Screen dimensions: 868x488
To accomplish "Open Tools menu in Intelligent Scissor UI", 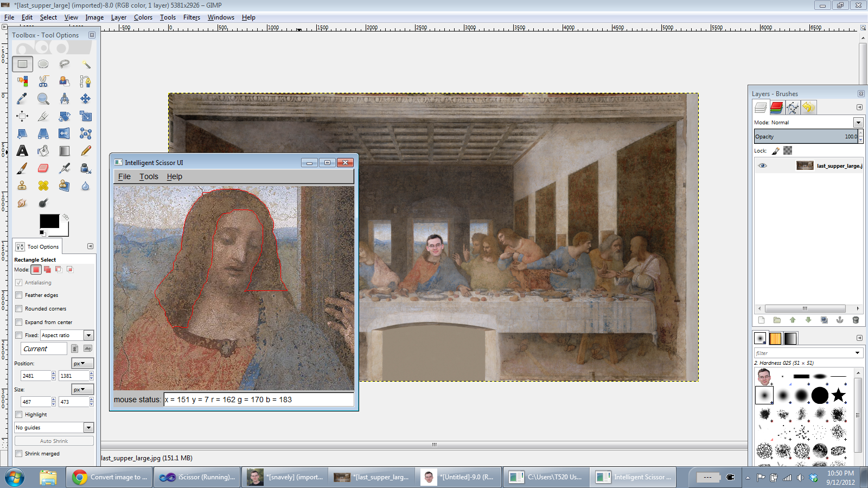I will pyautogui.click(x=149, y=176).
